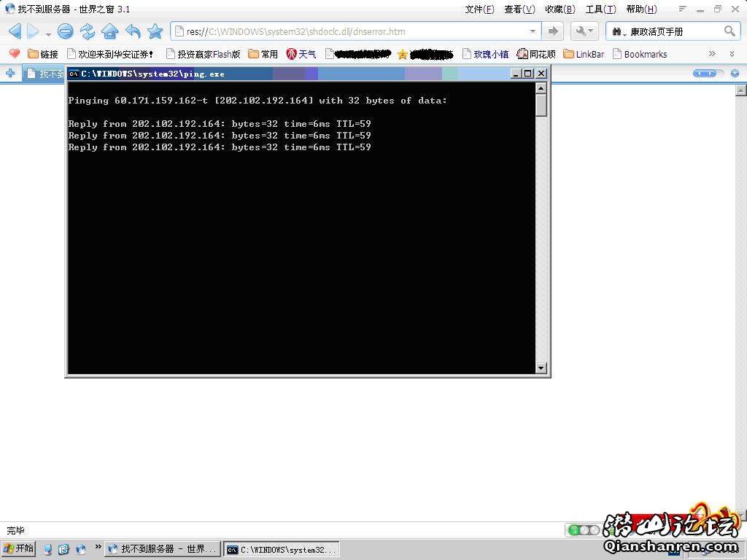This screenshot has height=560, width=747.
Task: Click the browser menu-bar options icon
Action: coord(683,9)
